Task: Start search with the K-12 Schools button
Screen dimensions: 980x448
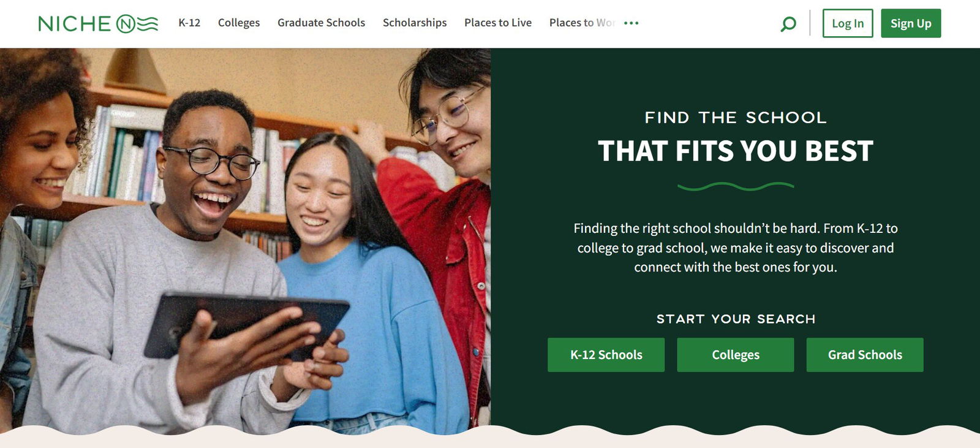Action: click(606, 355)
